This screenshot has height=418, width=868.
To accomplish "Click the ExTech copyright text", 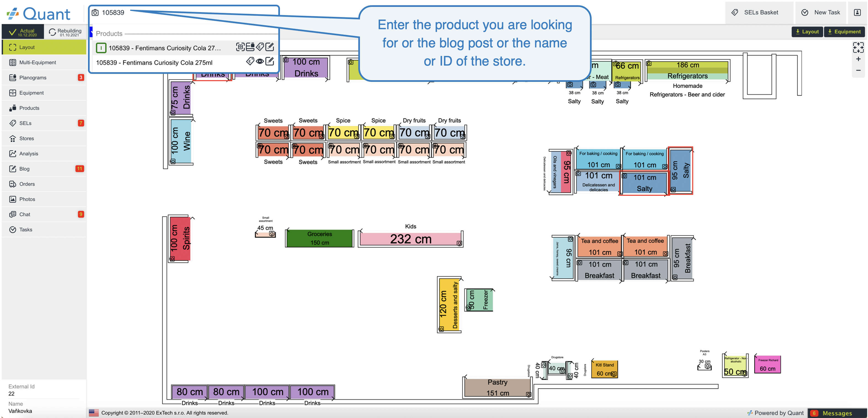I will pos(165,412).
